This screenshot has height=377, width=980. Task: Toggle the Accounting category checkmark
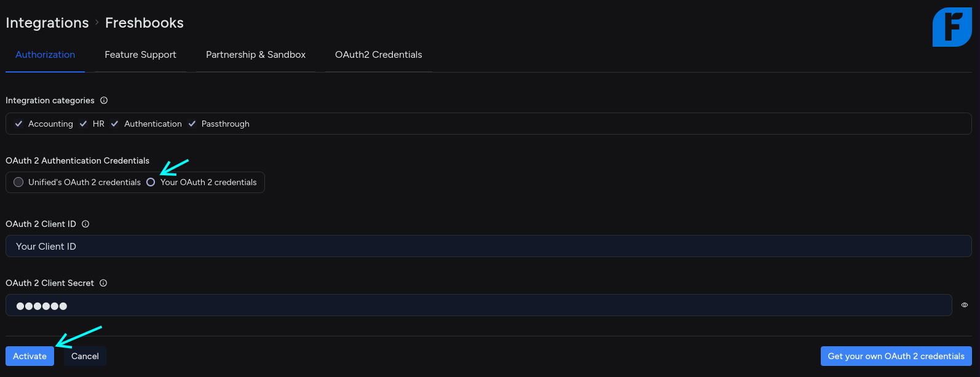[19, 124]
